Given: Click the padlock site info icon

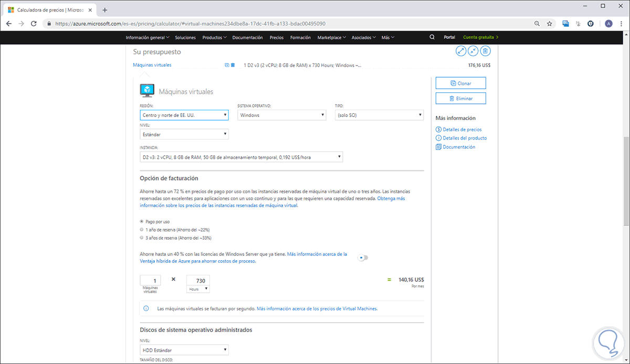Looking at the screenshot, I should 49,24.
